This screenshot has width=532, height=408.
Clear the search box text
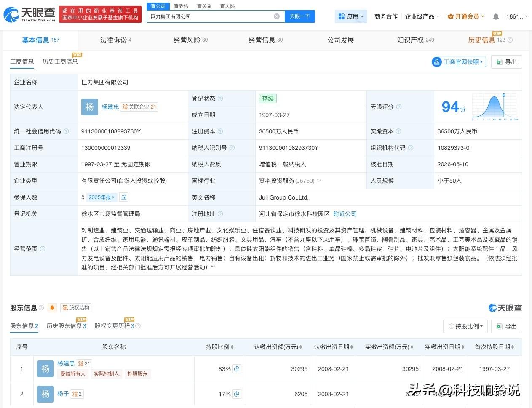click(x=277, y=16)
